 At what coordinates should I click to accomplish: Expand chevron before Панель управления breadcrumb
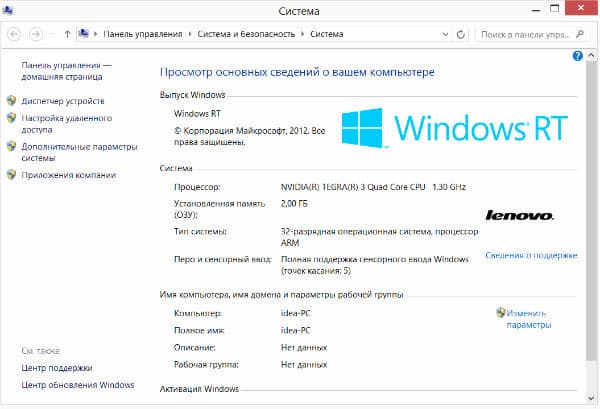point(96,34)
